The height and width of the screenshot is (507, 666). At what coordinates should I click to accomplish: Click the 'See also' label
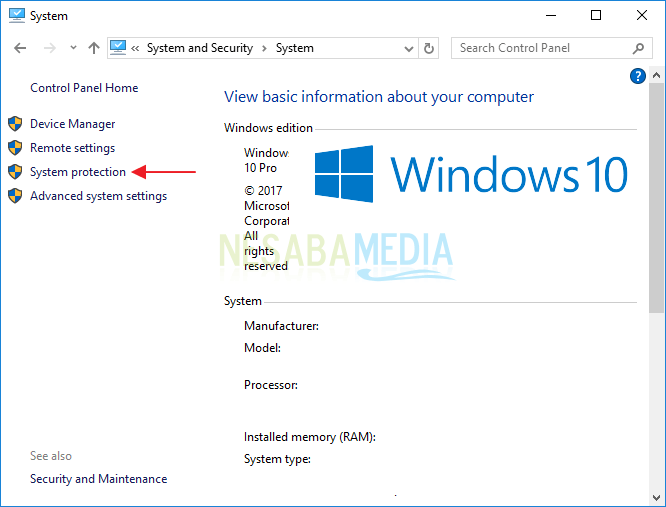pos(51,456)
